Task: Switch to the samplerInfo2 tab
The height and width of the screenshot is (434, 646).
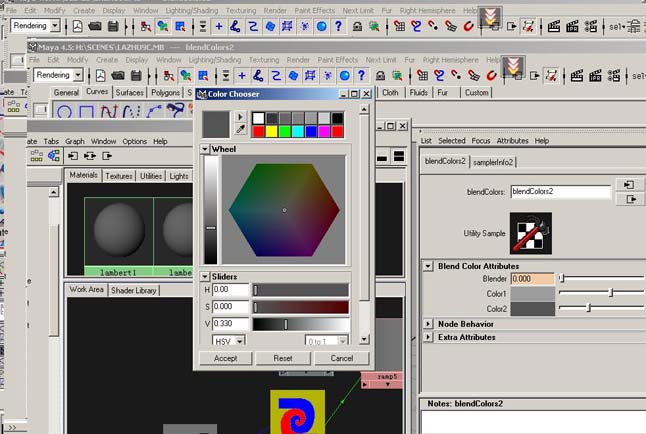Action: click(x=493, y=162)
